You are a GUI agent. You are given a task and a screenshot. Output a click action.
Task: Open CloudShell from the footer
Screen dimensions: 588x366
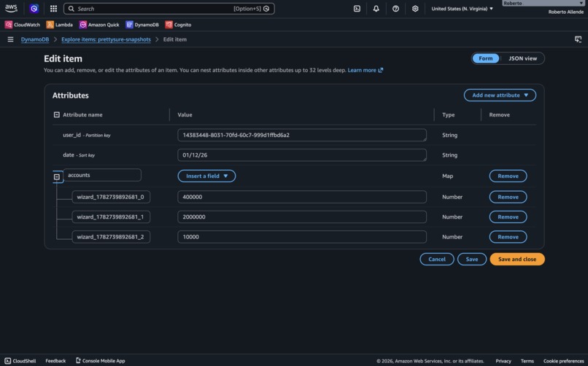pos(20,361)
